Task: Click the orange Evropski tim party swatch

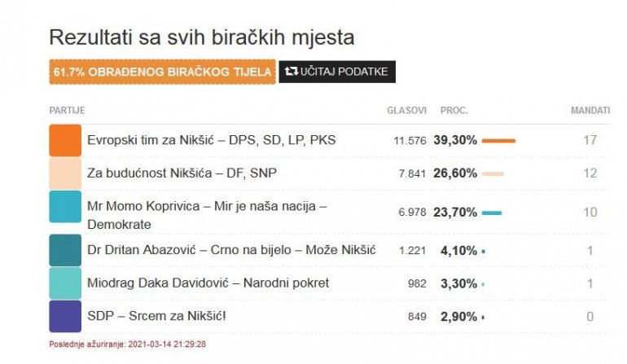Action: 65,140
